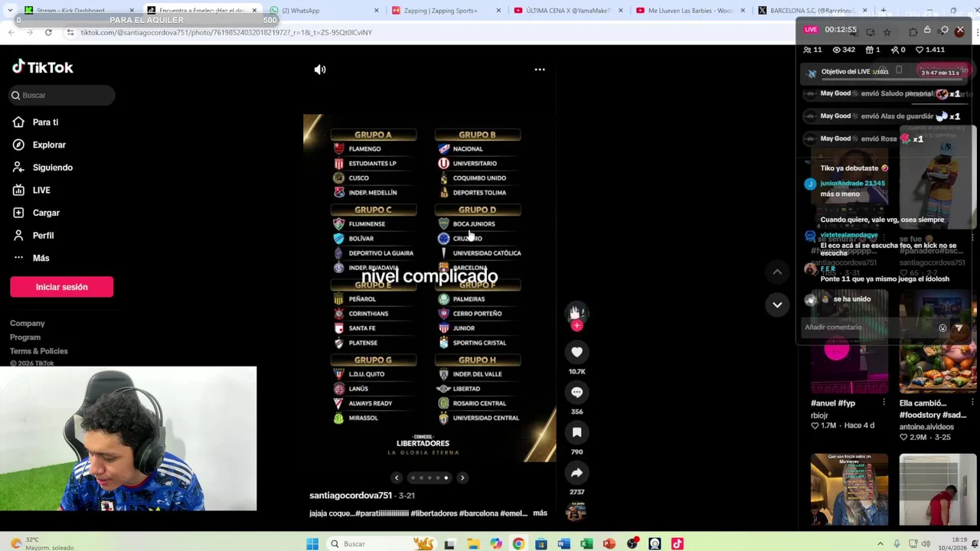Share the post with the arrow icon
This screenshot has width=980, height=551.
point(577,473)
